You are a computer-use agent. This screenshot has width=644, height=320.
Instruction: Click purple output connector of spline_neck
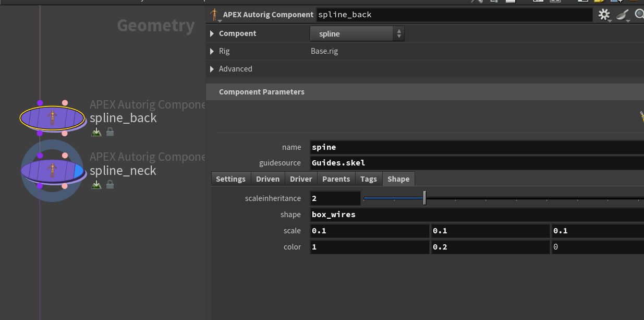pyautogui.click(x=40, y=186)
